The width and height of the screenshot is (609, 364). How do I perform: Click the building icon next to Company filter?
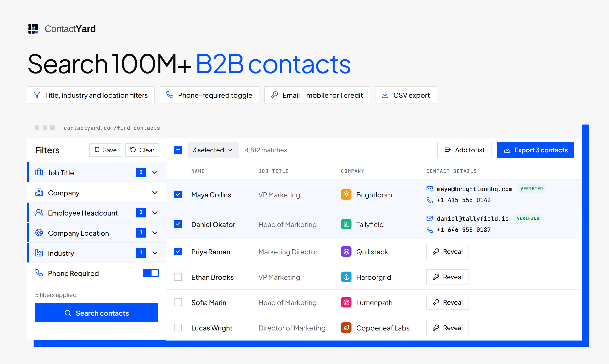click(39, 192)
